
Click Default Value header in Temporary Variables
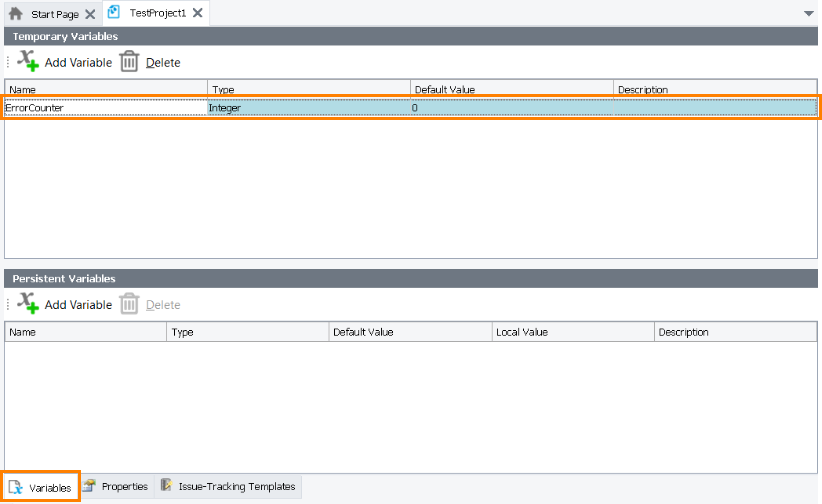(512, 89)
